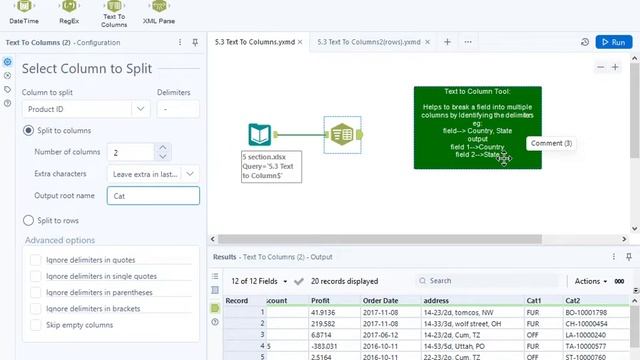Add a new workflow tab
Image resolution: width=640 pixels, height=360 pixels.
447,42
